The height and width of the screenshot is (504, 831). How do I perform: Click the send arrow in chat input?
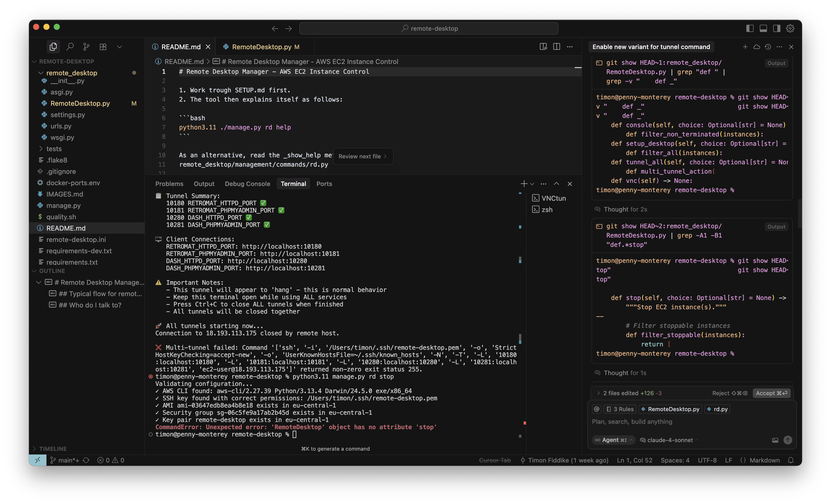pyautogui.click(x=787, y=440)
